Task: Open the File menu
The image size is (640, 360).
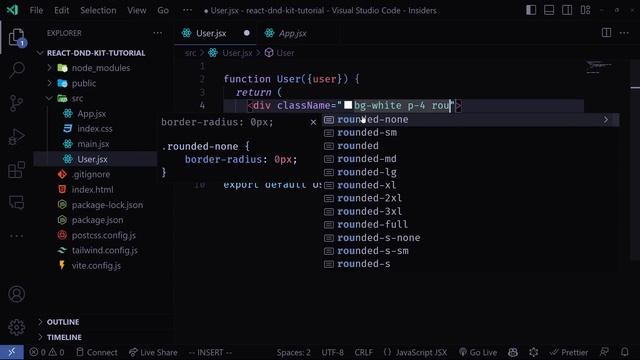Action: [36, 10]
